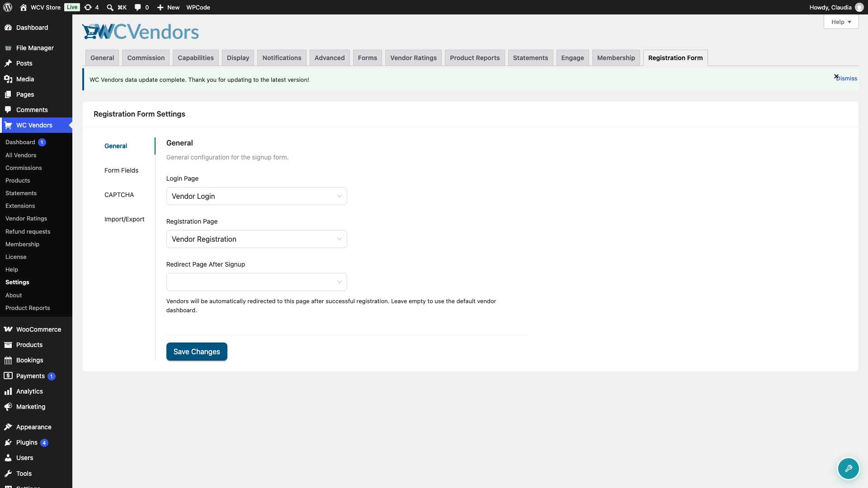Open License submenu item

pos(16,257)
